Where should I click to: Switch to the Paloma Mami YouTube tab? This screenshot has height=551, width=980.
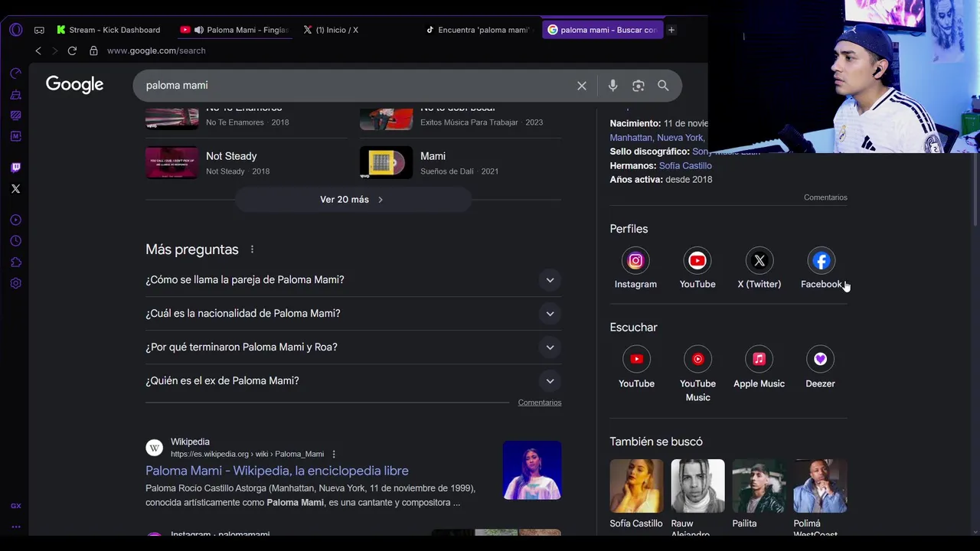point(234,30)
